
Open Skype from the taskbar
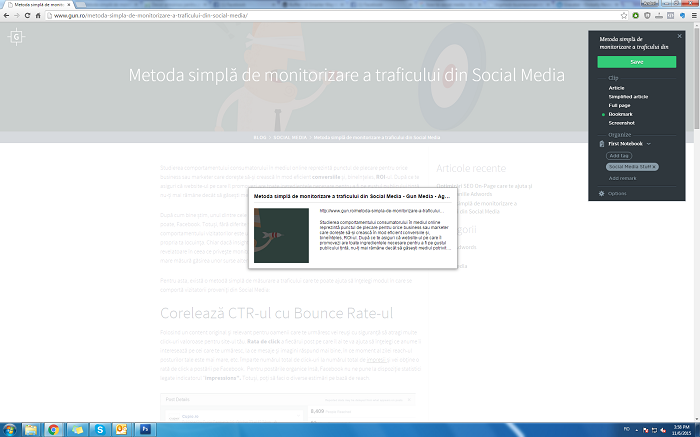(x=100, y=428)
